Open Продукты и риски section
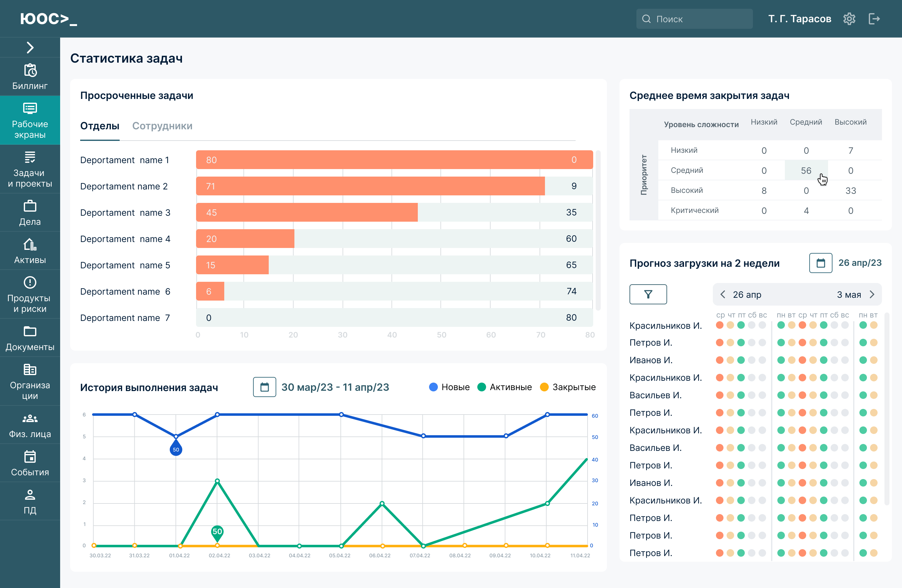902x588 pixels. point(30,294)
